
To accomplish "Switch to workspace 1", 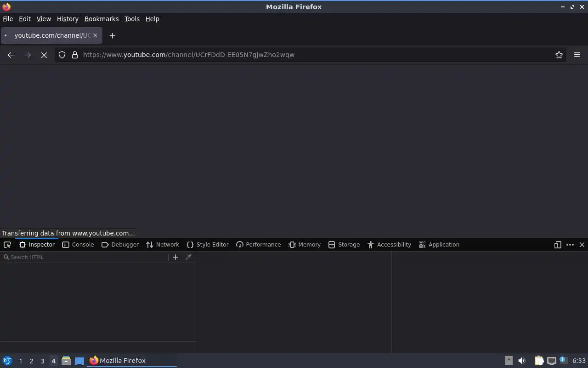I will 20,361.
